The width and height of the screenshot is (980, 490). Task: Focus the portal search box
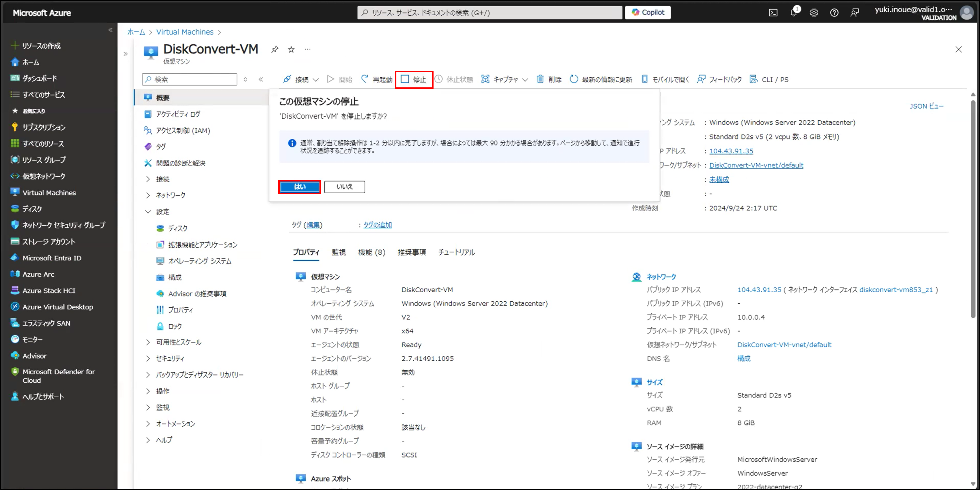click(x=490, y=12)
